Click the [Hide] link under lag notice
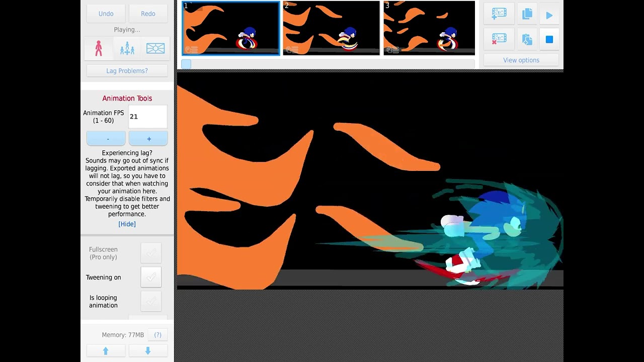 [127, 224]
